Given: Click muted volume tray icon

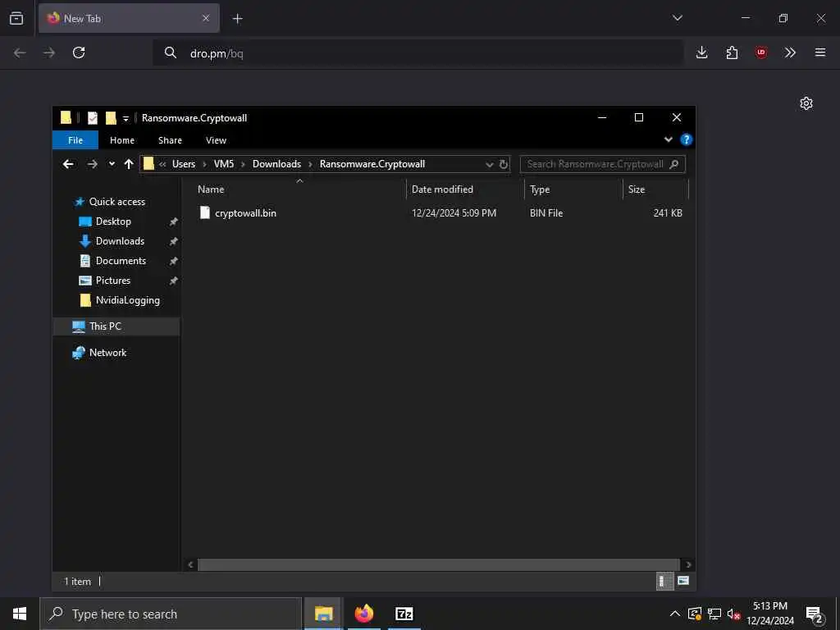Looking at the screenshot, I should 733,614.
